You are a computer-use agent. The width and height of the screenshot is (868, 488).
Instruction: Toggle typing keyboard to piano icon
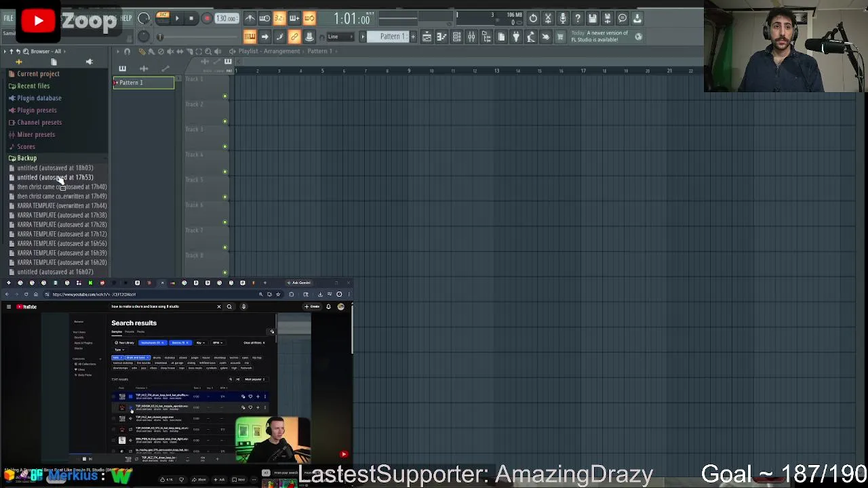pyautogui.click(x=250, y=37)
